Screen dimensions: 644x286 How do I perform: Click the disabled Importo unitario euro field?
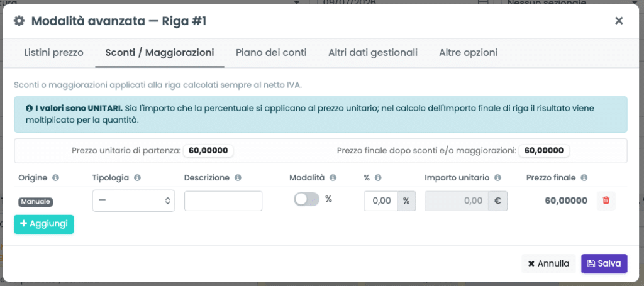[457, 201]
